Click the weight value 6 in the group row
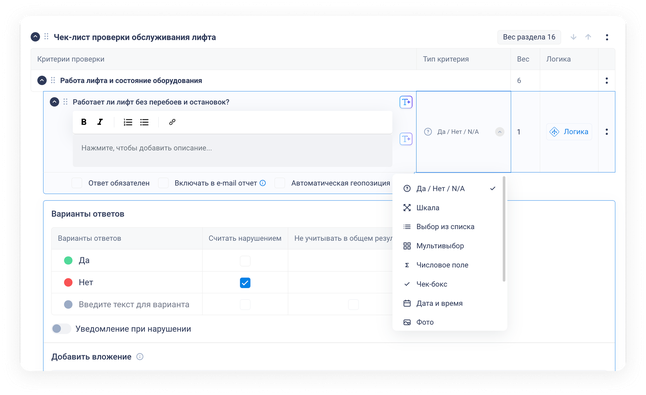646x395 pixels. (x=519, y=80)
